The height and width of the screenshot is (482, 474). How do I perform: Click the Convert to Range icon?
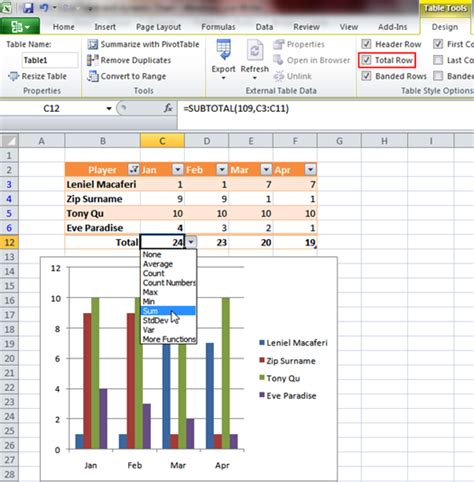[x=93, y=76]
